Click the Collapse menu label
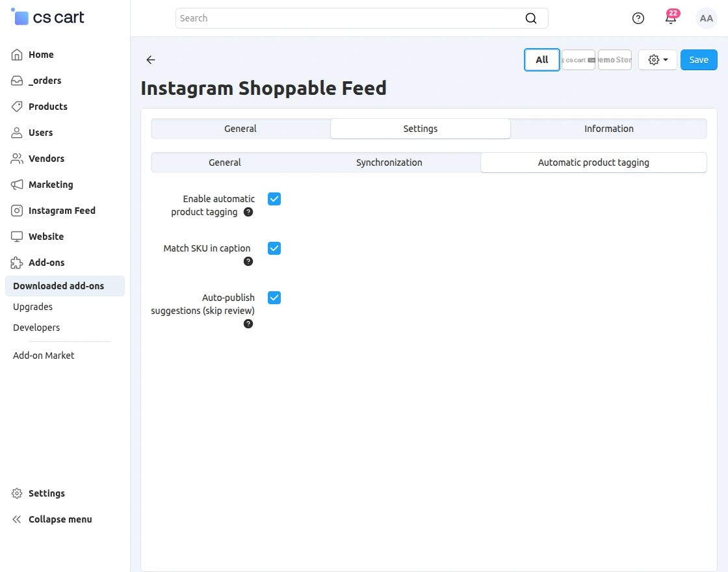Screen dimensions: 728x572 point(60,519)
